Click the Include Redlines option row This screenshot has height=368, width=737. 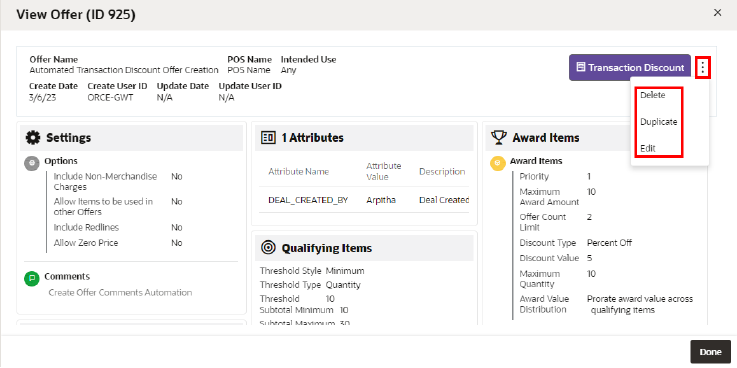point(118,227)
